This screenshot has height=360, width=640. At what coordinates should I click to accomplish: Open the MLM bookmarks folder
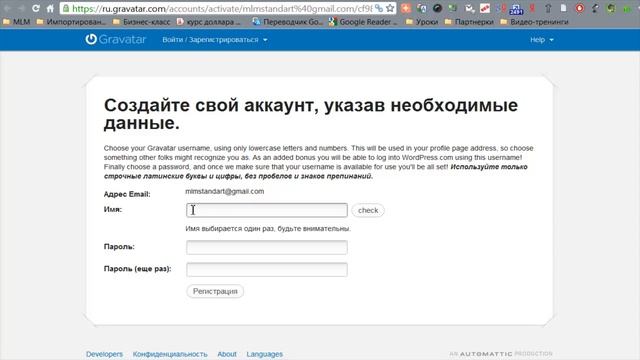(x=17, y=22)
